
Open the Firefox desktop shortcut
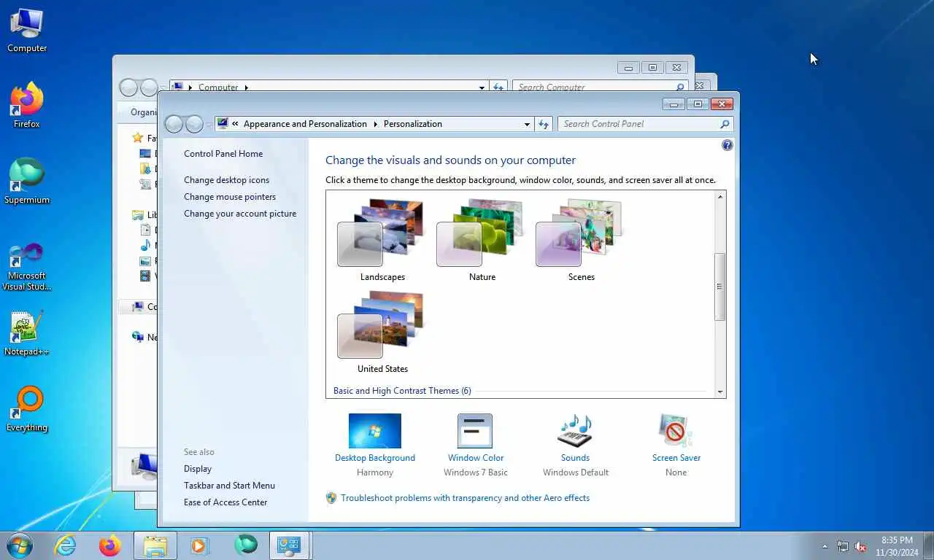tap(27, 106)
